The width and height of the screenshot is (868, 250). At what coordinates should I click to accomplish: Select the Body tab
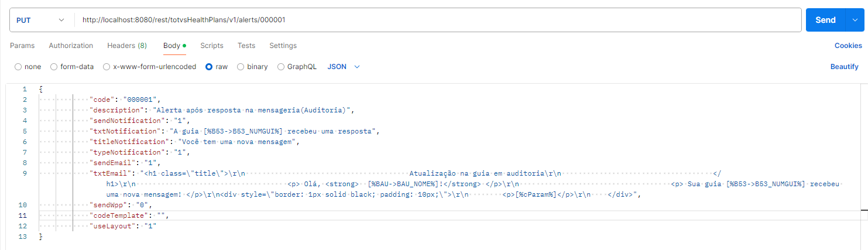172,46
